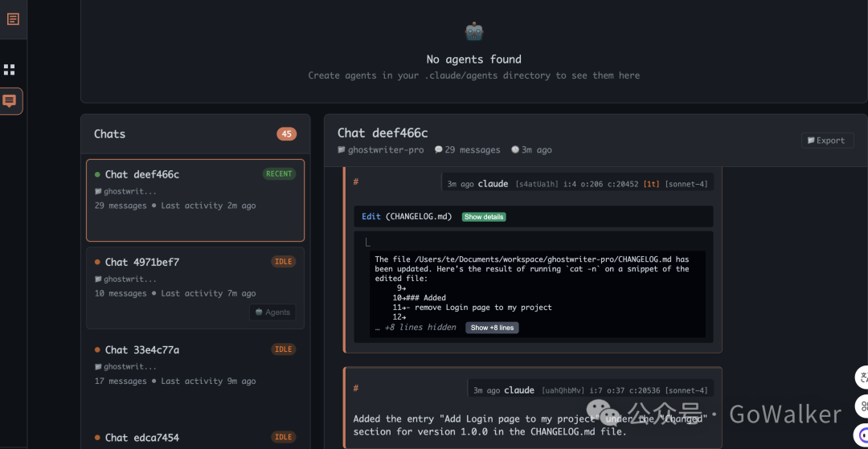Click the No agents found heading
868x449 pixels.
[474, 59]
